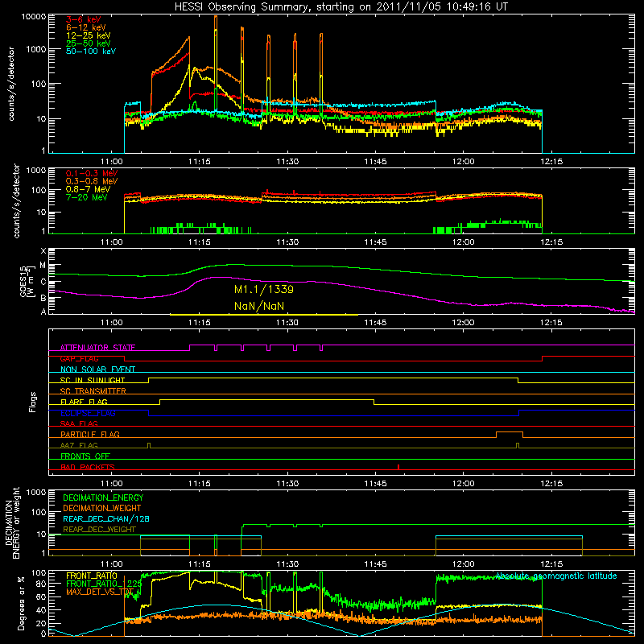Click the 'DECIMATION_ENERGY' legend label
Screen dimensions: 644x644
click(x=103, y=497)
